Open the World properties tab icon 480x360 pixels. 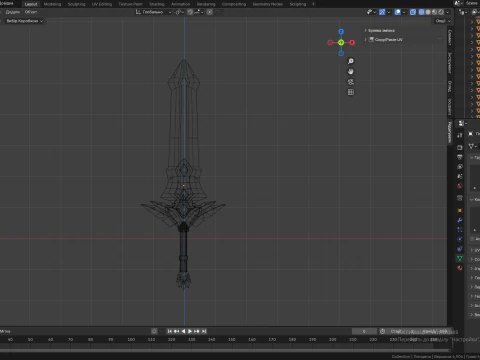[x=460, y=186]
